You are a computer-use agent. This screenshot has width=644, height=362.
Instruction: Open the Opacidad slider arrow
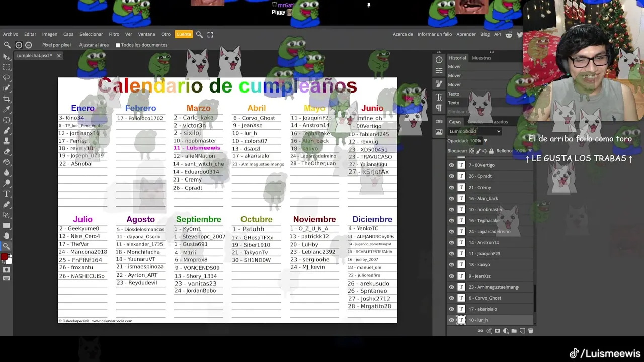[x=485, y=141]
